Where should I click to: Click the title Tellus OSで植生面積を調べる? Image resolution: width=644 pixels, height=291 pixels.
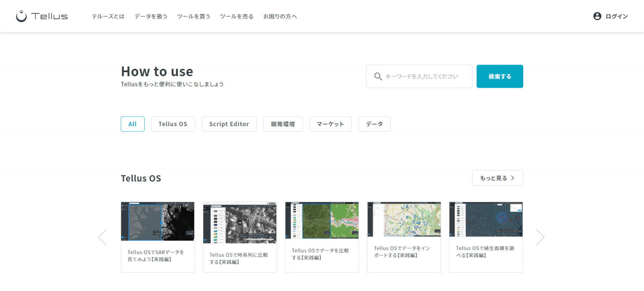[485, 252]
